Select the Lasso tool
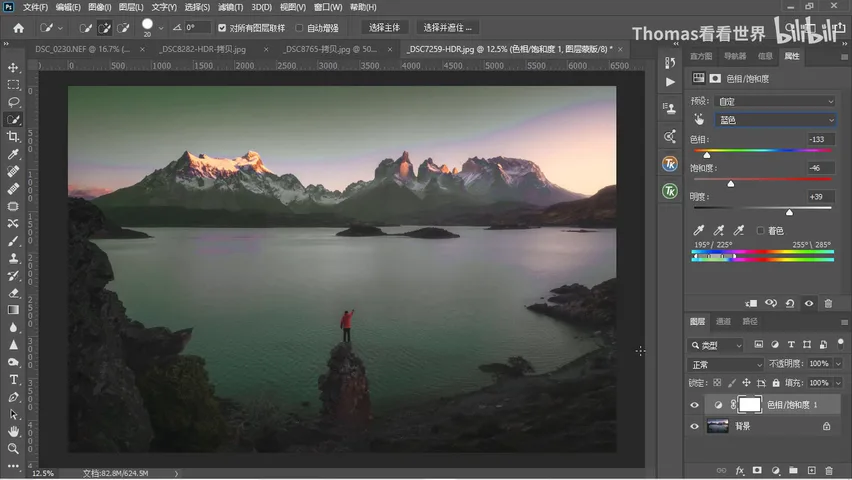This screenshot has width=852, height=480. coord(14,102)
